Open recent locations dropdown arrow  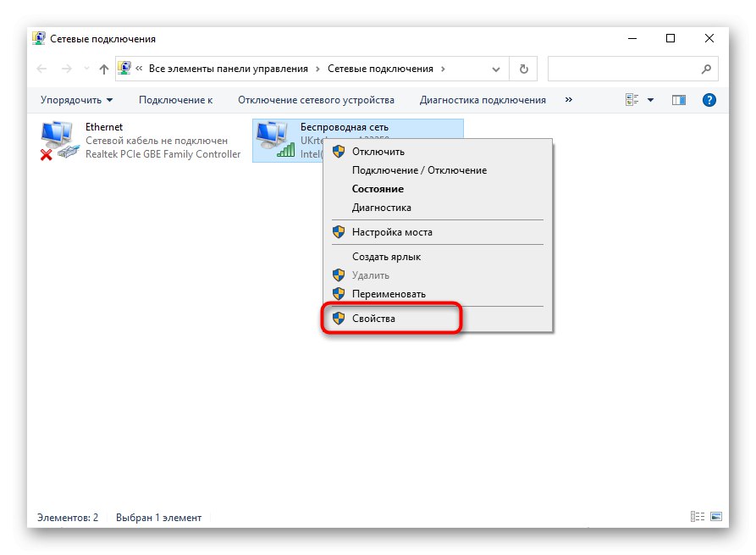point(87,69)
